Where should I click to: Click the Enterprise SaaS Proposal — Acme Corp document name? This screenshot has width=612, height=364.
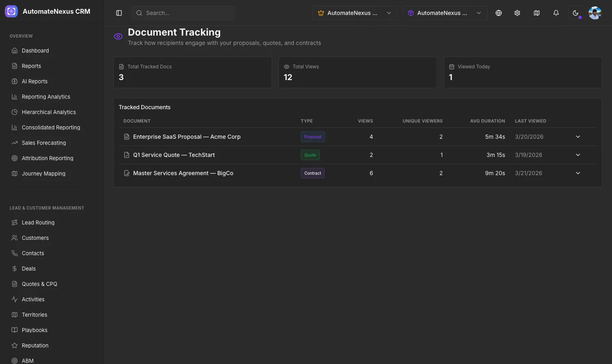(187, 137)
